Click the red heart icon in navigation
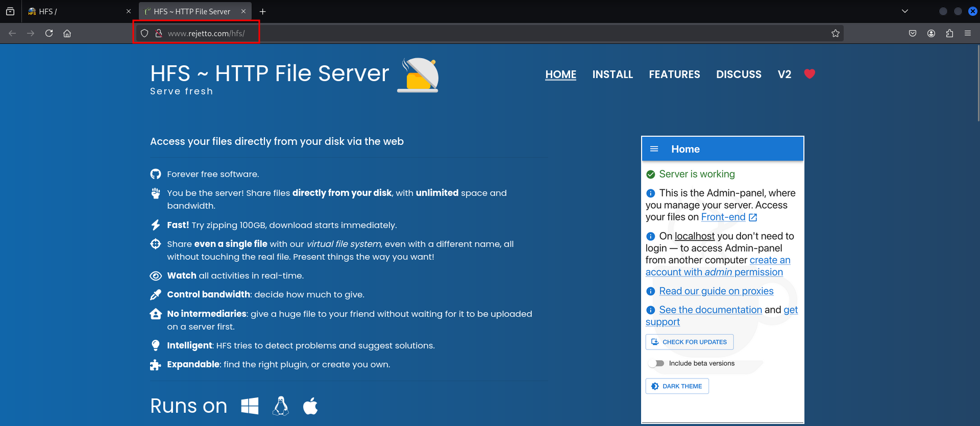Viewport: 980px width, 426px height. click(809, 74)
